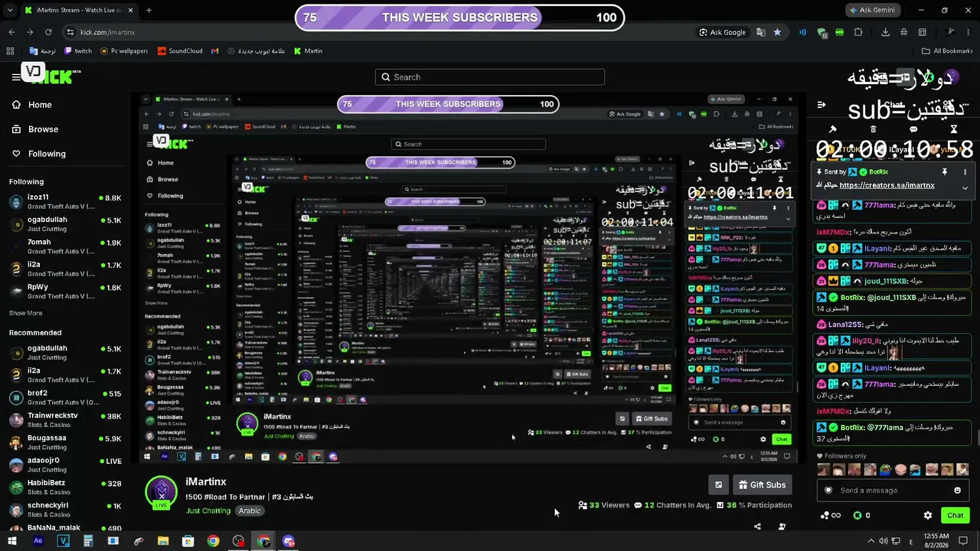Go back using the browser back arrow
Viewport: 980px width, 551px height.
[x=11, y=32]
